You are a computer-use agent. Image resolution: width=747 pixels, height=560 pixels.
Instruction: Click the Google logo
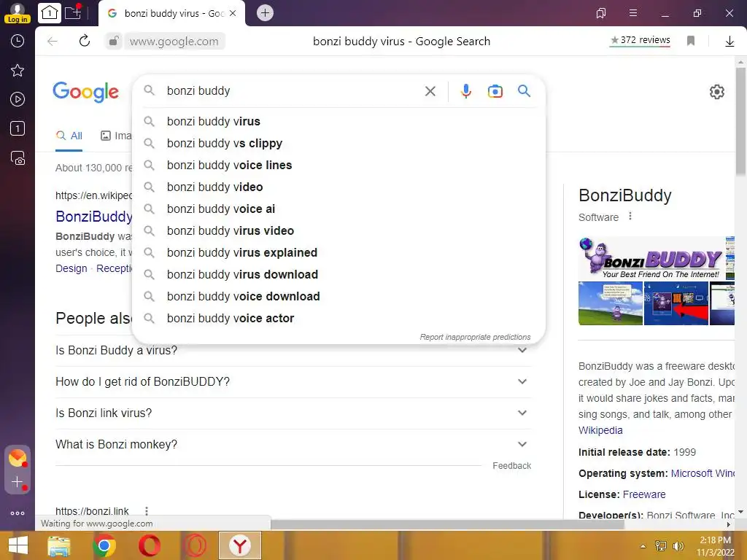(x=86, y=92)
